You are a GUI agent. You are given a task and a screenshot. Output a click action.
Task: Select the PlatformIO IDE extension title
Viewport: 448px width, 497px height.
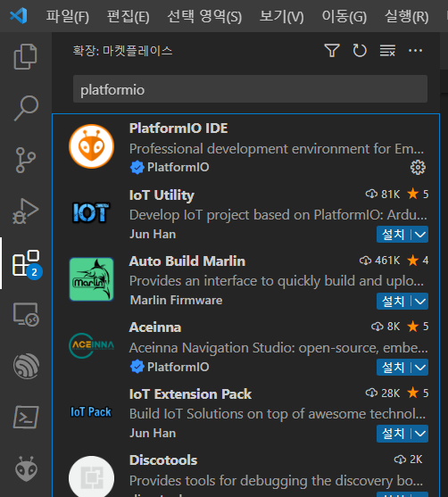[178, 128]
